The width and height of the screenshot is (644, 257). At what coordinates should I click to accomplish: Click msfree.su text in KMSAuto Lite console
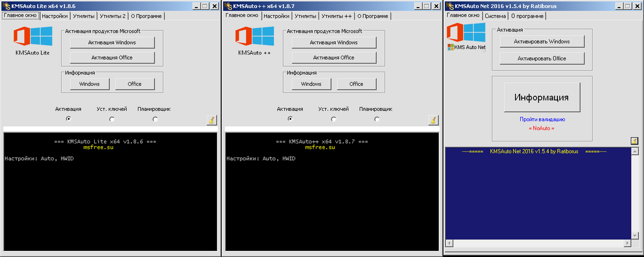99,148
